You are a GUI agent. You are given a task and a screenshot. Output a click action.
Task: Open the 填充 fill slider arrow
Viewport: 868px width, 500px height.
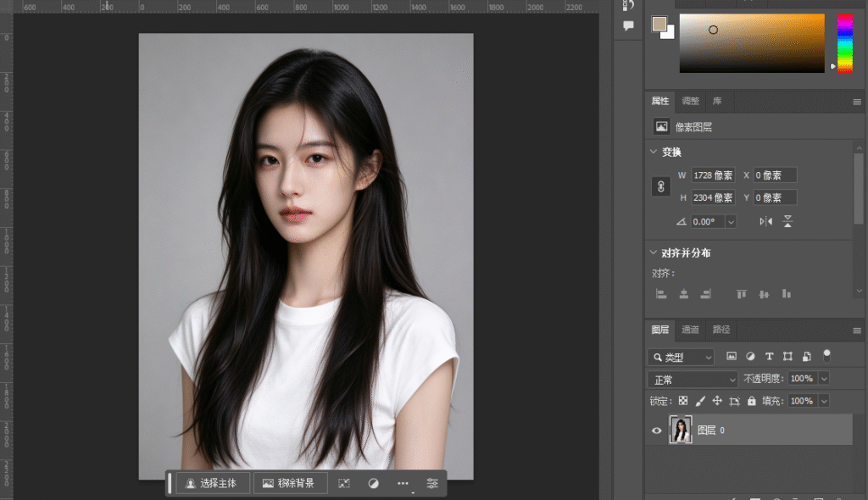[824, 401]
